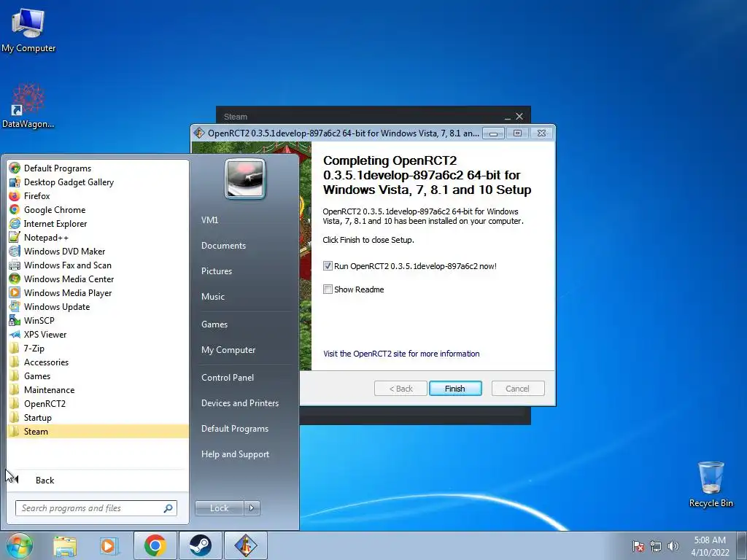This screenshot has height=560, width=747.
Task: Uncheck Run OpenRCT2 now checkbox
Action: pos(328,265)
